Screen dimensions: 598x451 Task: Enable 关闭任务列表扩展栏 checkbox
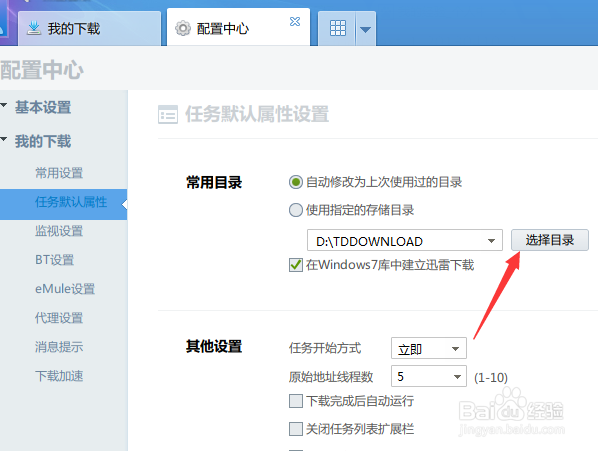pos(296,429)
